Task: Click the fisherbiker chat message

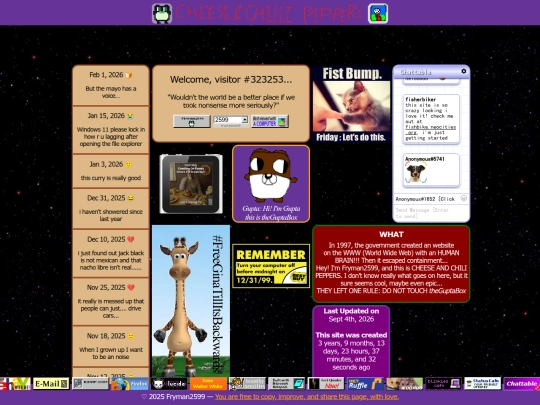Action: click(x=431, y=119)
